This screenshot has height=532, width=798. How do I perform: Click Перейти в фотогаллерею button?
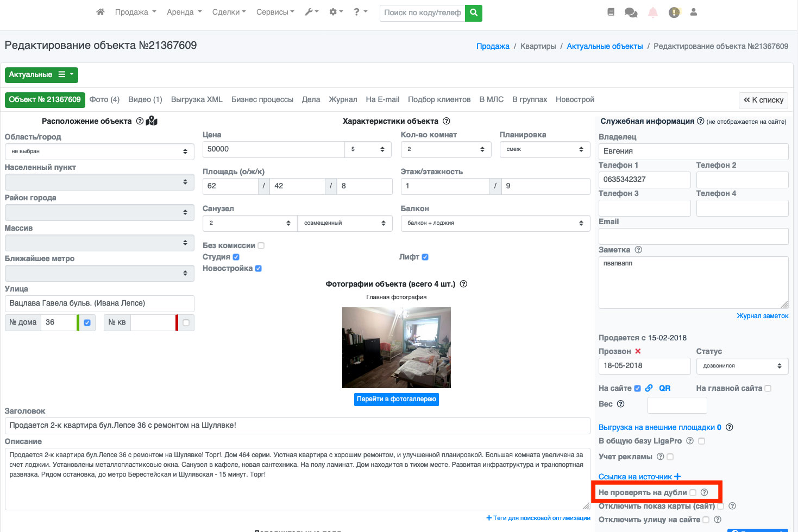[397, 399]
